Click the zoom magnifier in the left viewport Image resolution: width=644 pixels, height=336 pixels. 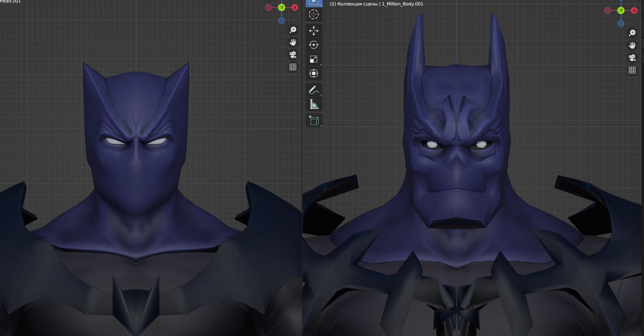(x=293, y=30)
